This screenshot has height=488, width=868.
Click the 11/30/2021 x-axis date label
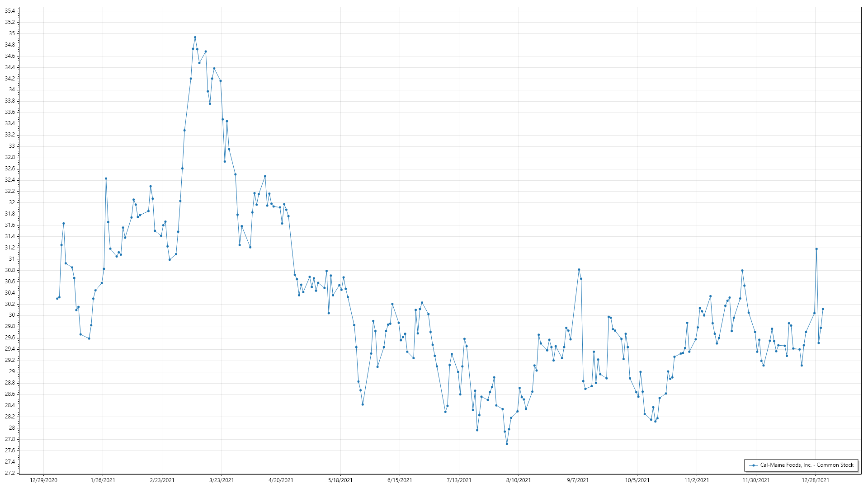click(756, 480)
